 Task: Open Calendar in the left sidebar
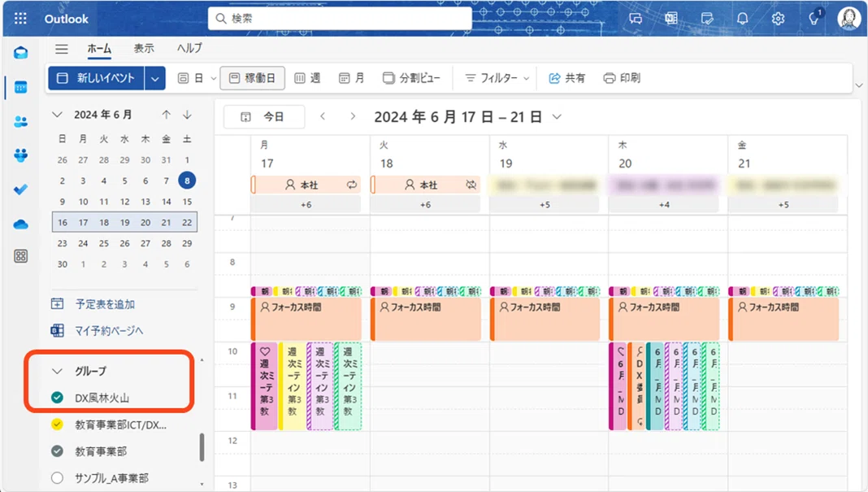tap(21, 88)
